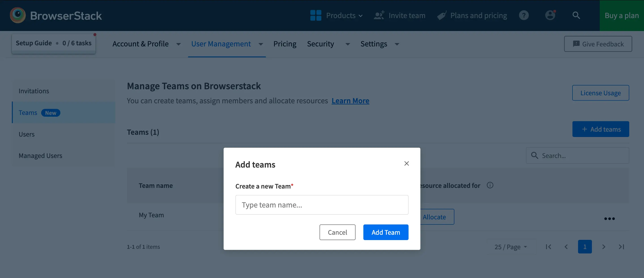Screen dimensions: 644x278
Task: Focus the Type team name field
Action: 322,205
